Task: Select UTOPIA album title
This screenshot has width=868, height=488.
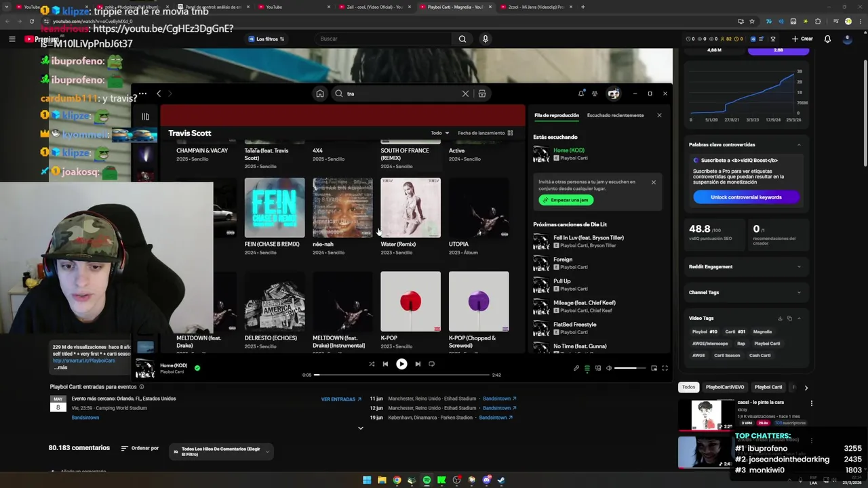Action: [458, 244]
